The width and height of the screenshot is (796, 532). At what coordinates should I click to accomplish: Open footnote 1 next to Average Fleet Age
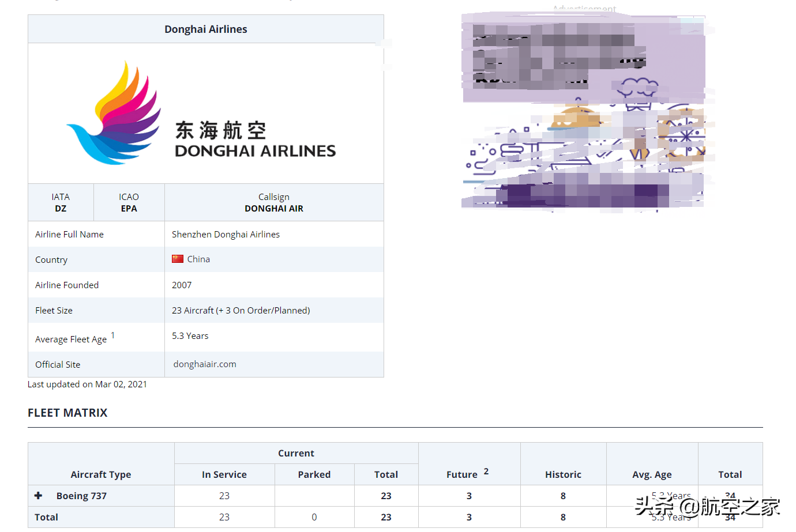pyautogui.click(x=112, y=335)
